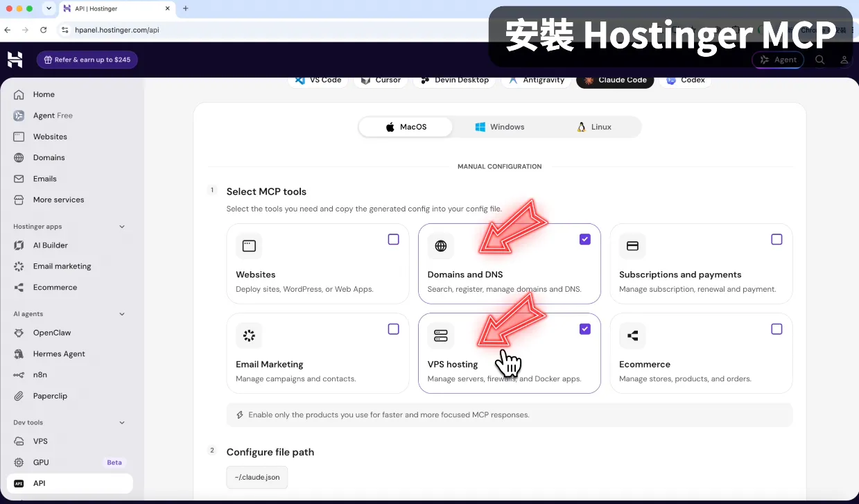Click the API sidebar icon
Screen dimensions: 859x504
click(19, 483)
